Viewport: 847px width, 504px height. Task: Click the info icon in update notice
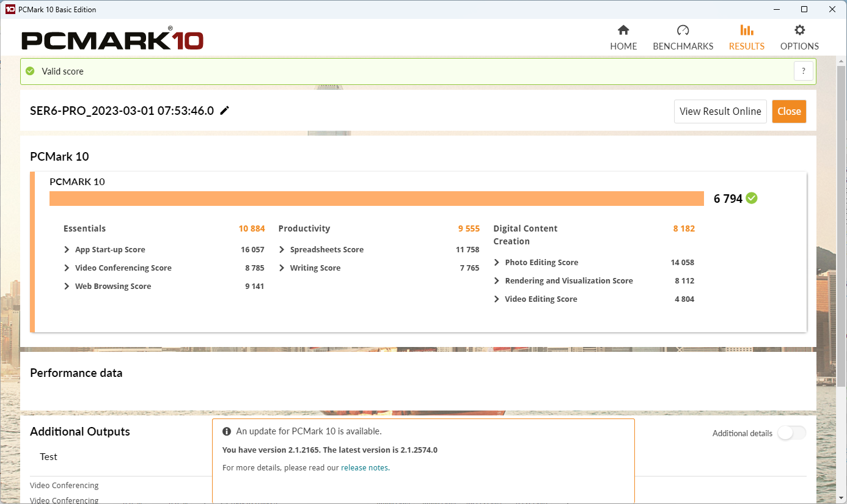pos(227,431)
